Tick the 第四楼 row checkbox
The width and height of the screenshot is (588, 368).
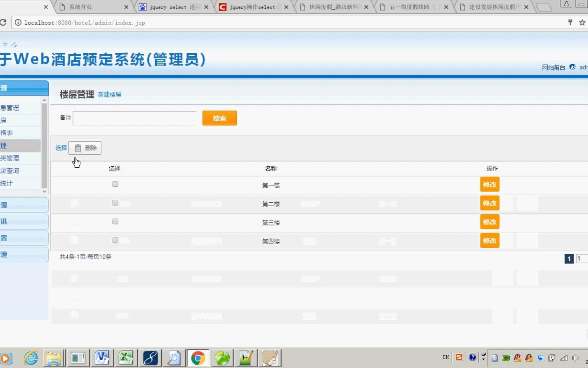pos(115,240)
